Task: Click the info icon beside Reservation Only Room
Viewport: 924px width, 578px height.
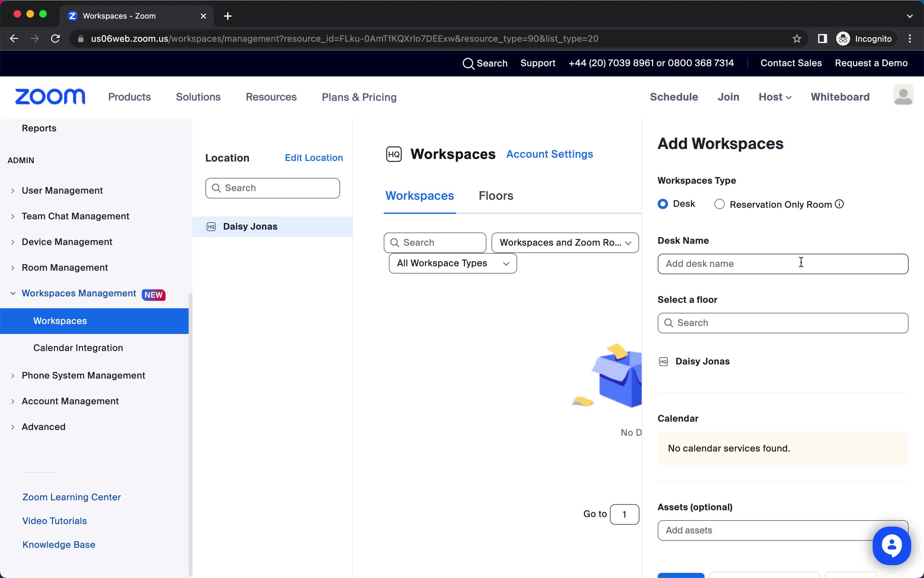Action: tap(839, 204)
